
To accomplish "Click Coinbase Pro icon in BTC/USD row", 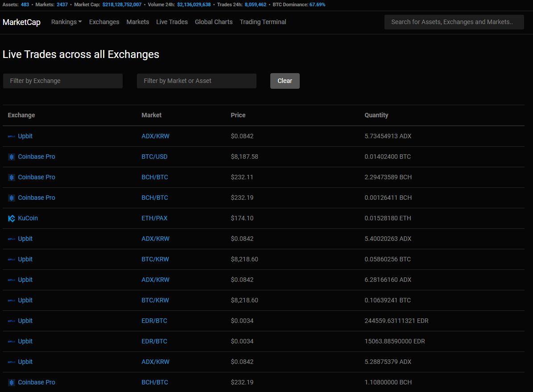I will click(12, 157).
